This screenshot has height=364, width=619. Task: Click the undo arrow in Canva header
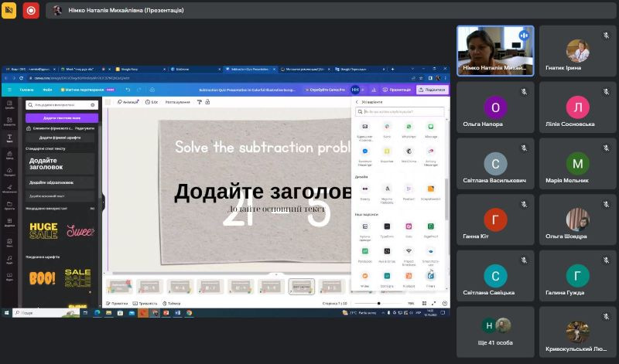point(128,90)
